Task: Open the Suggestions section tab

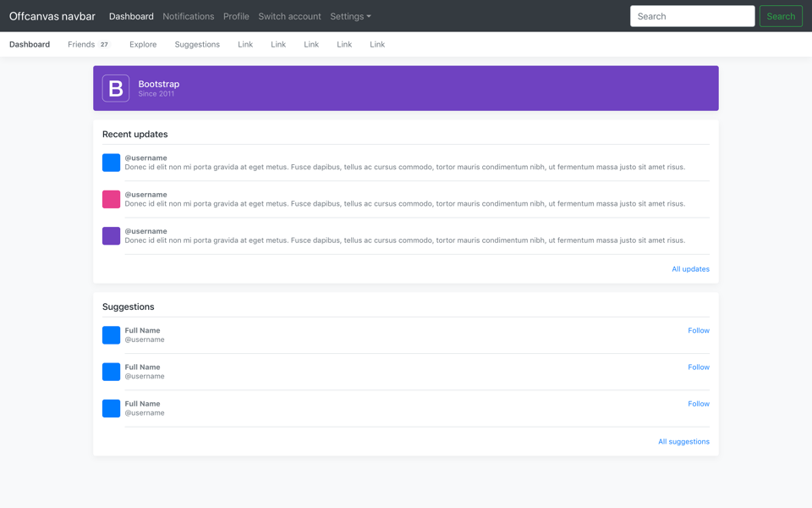Action: click(x=196, y=44)
